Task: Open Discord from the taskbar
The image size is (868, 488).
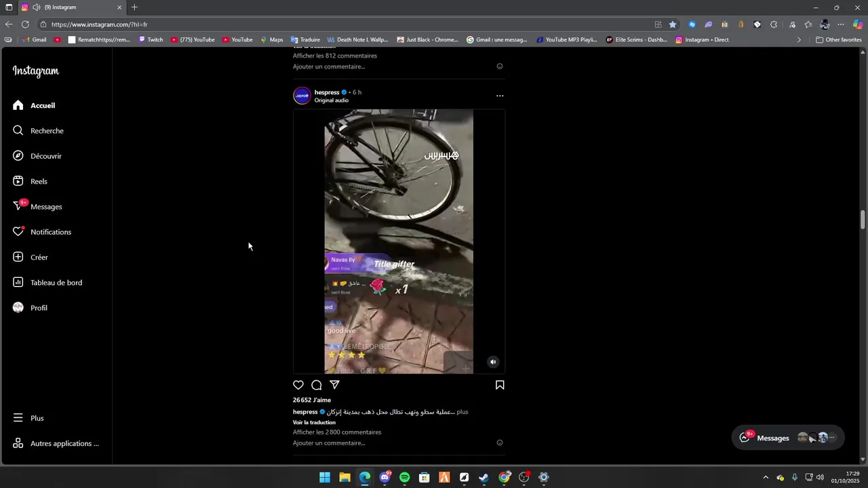Action: tap(384, 477)
